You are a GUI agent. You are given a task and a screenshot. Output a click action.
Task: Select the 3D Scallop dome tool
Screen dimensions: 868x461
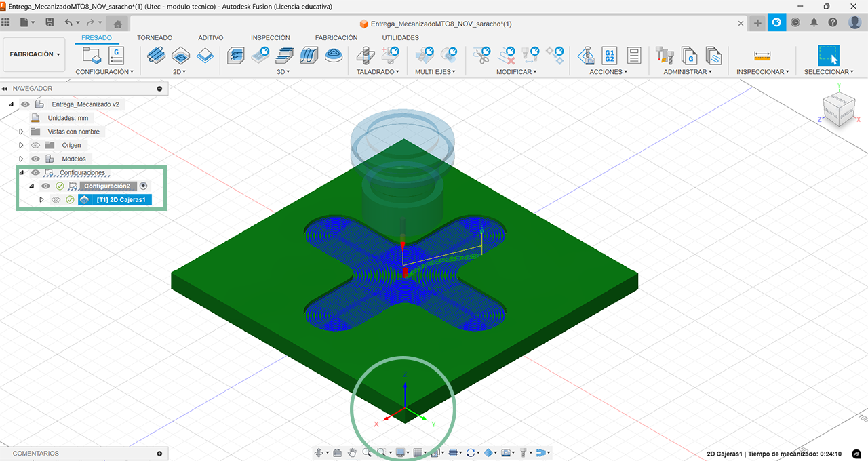(x=334, y=56)
